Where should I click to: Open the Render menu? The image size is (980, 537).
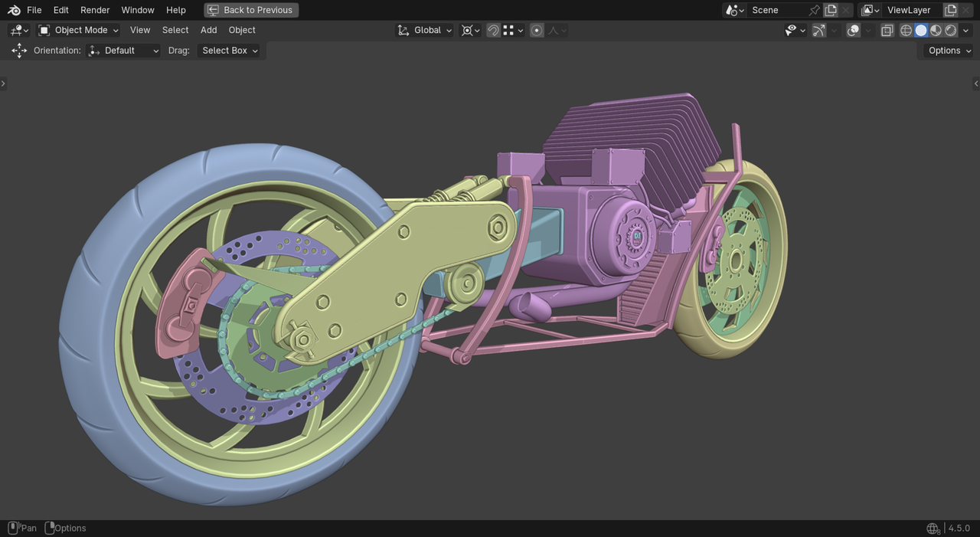click(95, 10)
